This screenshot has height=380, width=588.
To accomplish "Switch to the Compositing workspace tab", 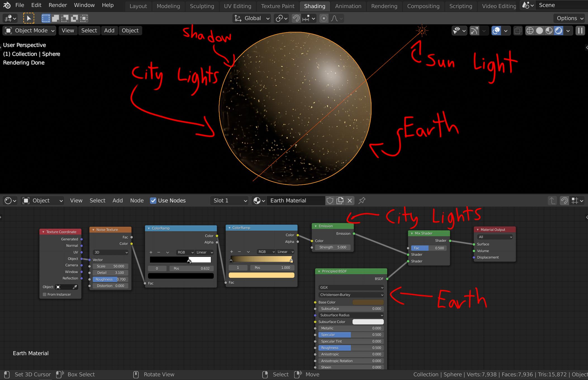I will [423, 6].
